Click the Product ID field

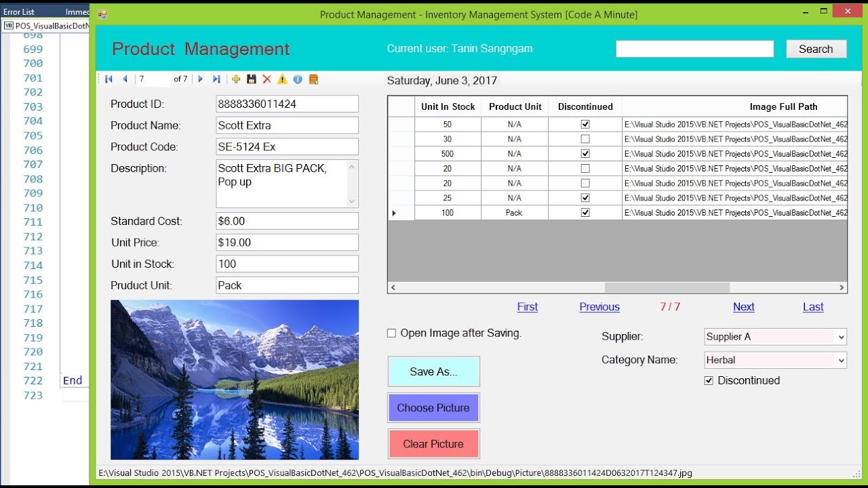287,104
